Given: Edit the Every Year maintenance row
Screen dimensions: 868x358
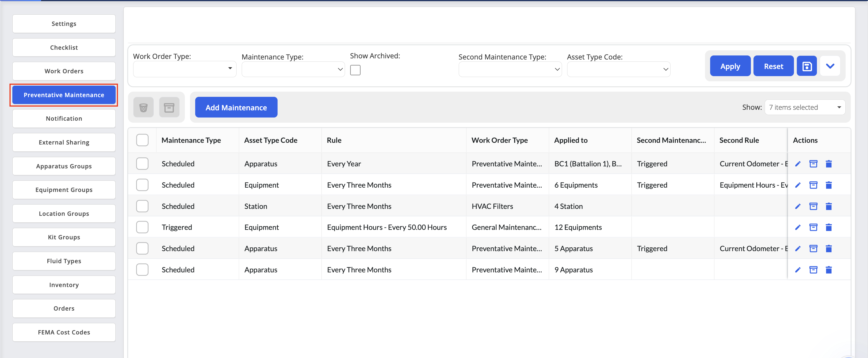Looking at the screenshot, I should tap(798, 164).
